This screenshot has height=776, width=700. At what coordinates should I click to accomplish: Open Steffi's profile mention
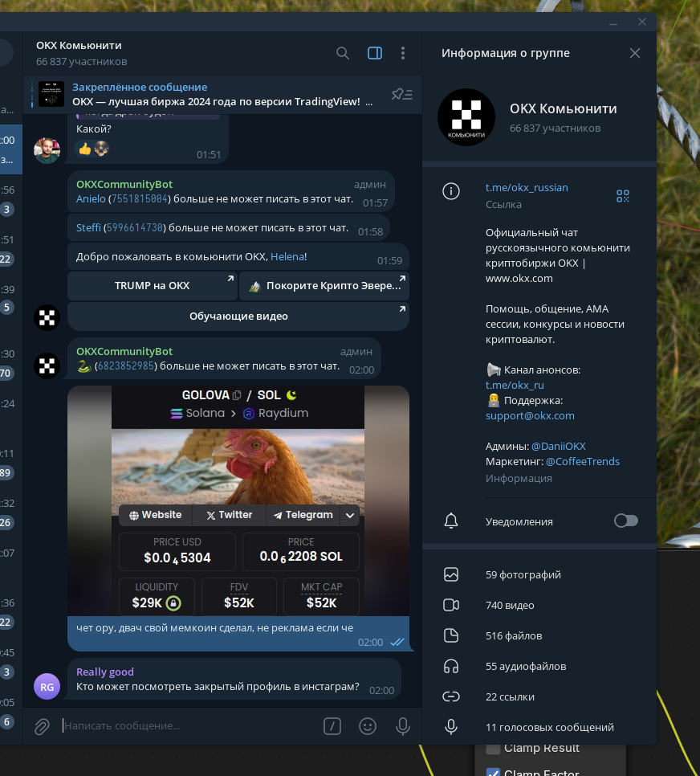(x=88, y=227)
